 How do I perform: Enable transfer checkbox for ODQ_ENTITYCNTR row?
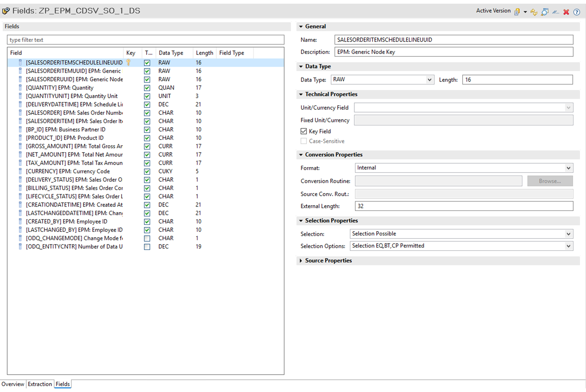tap(147, 247)
